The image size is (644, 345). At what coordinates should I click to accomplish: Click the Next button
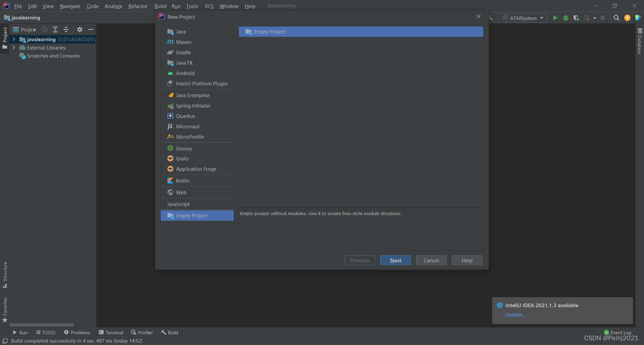[395, 260]
